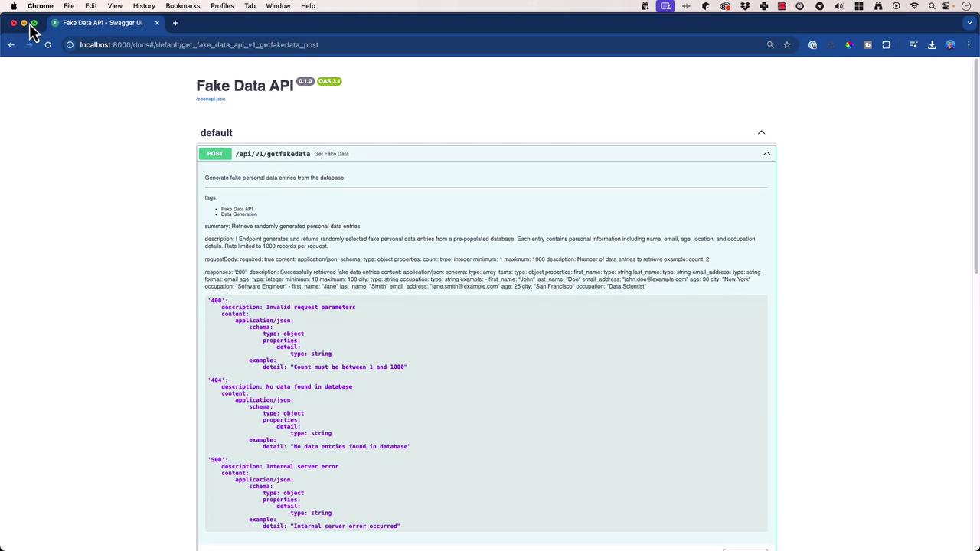Click the purple screen-sharing menu bar icon
The height and width of the screenshot is (551, 980).
(x=665, y=6)
